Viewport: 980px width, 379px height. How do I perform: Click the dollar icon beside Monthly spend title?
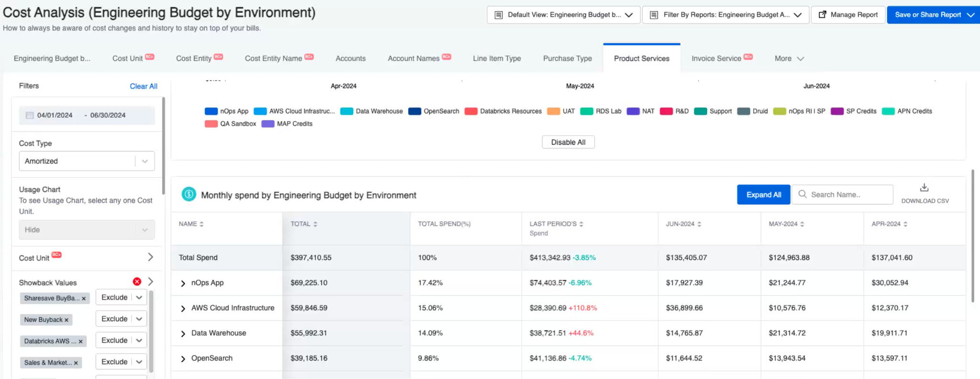[189, 194]
